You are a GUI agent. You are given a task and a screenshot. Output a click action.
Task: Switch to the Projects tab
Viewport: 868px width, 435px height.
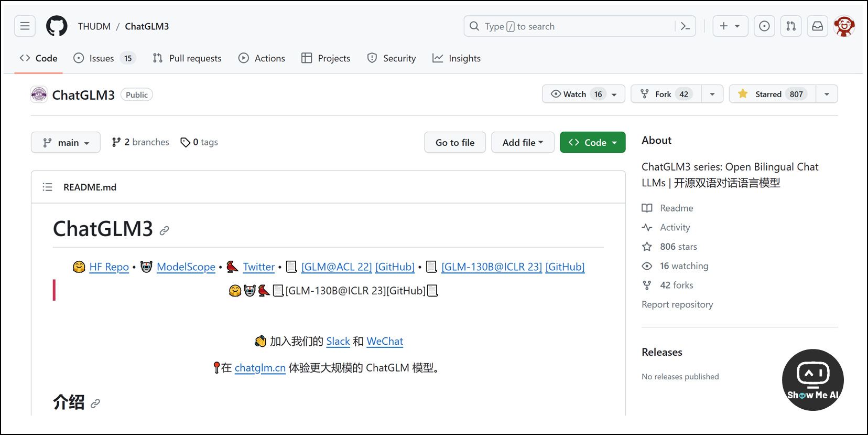[x=326, y=58]
